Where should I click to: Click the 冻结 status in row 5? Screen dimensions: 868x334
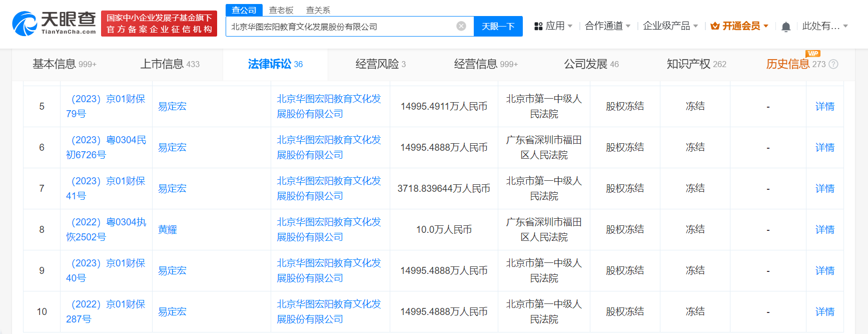pos(695,106)
